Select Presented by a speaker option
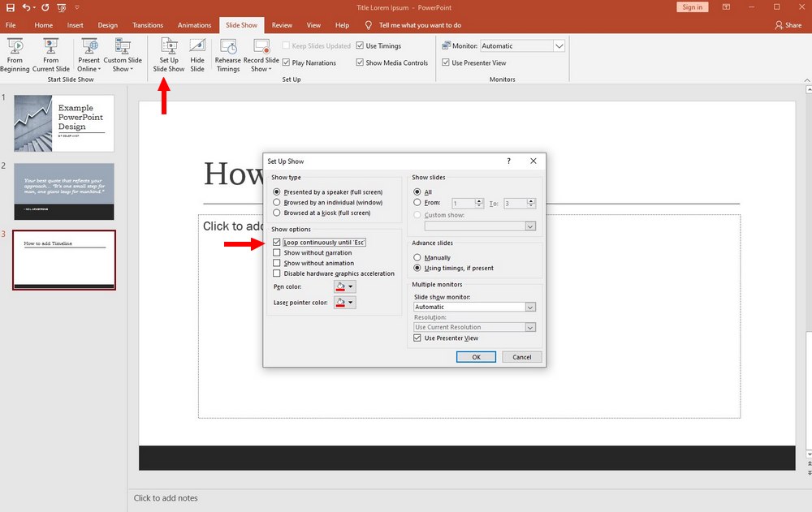 [277, 192]
